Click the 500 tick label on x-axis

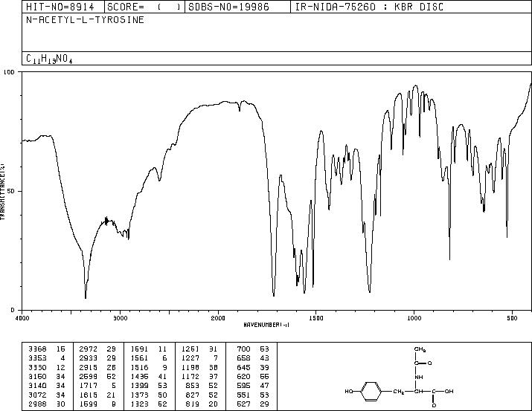pos(512,318)
